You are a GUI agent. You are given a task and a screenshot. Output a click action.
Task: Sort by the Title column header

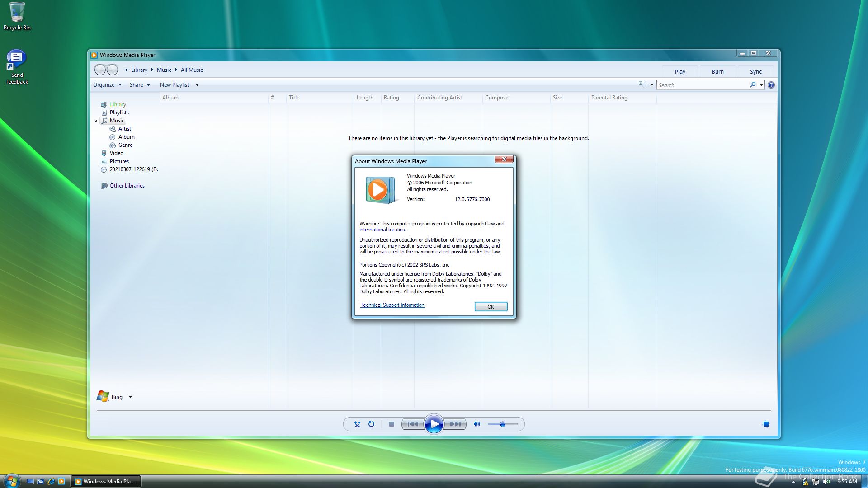(x=320, y=98)
